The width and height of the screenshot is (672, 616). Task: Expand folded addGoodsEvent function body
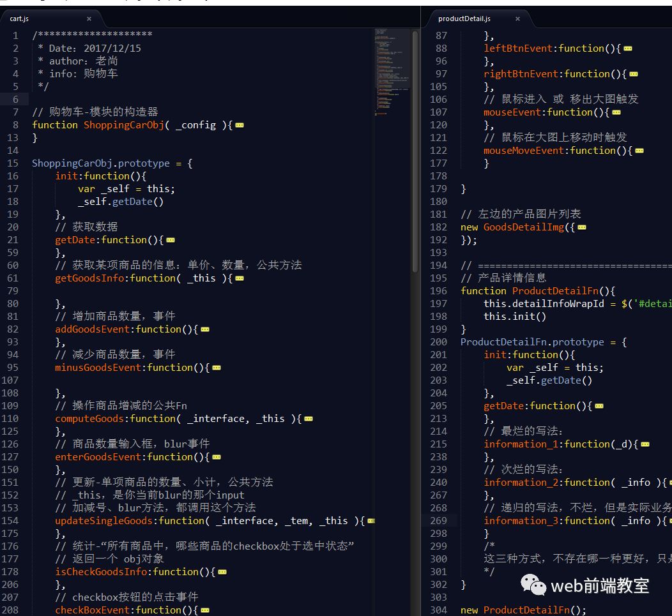pyautogui.click(x=205, y=330)
